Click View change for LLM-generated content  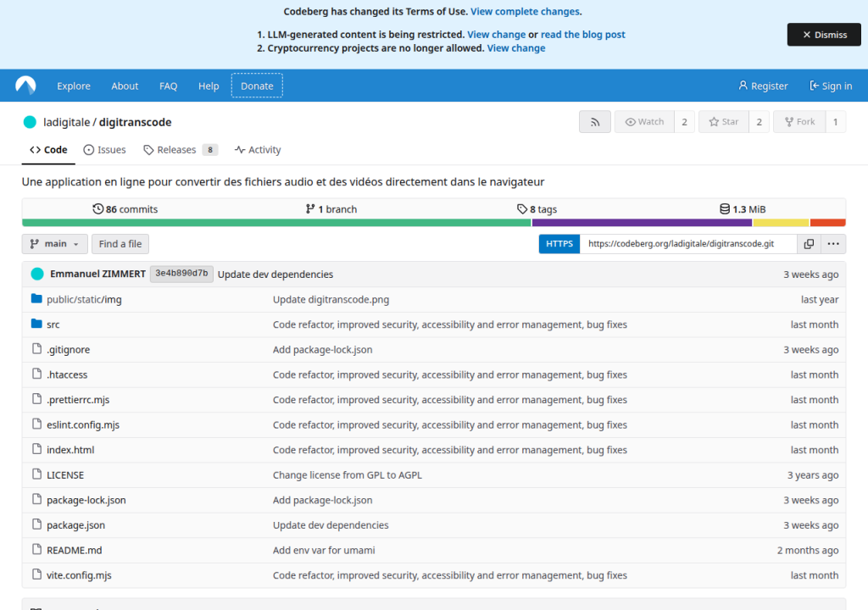497,35
